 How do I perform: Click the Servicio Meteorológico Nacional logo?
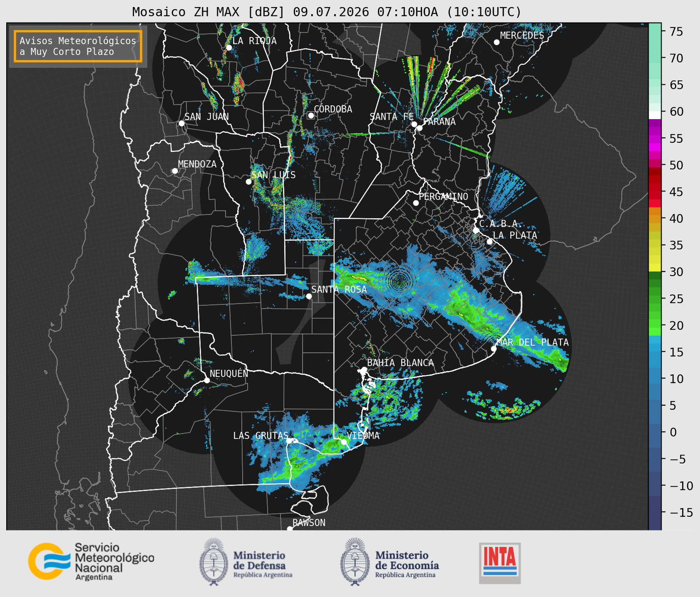click(x=91, y=561)
